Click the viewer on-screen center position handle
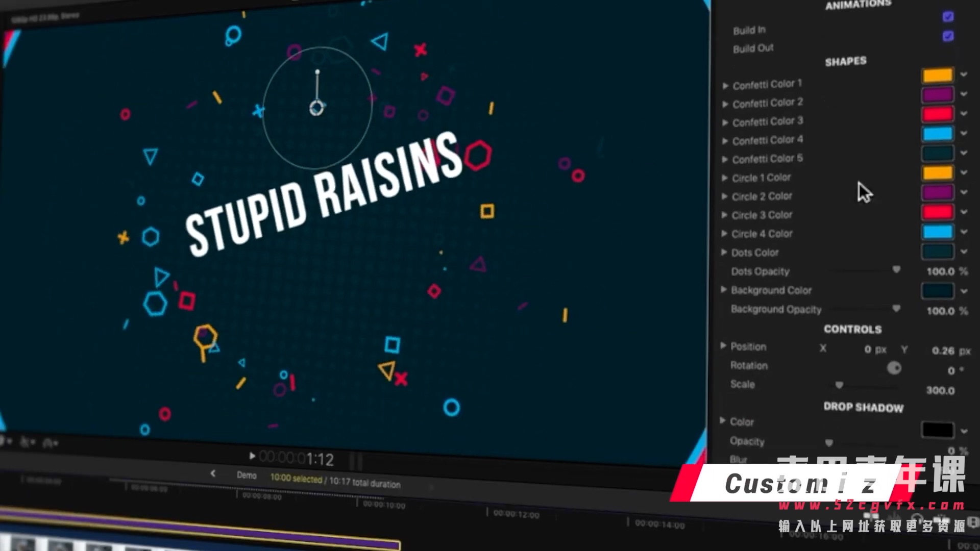The height and width of the screenshot is (551, 980). pyautogui.click(x=316, y=108)
